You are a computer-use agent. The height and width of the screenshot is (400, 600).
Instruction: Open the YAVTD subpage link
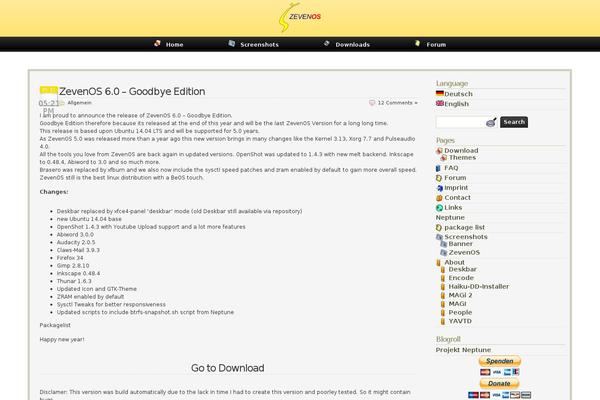[x=460, y=321]
